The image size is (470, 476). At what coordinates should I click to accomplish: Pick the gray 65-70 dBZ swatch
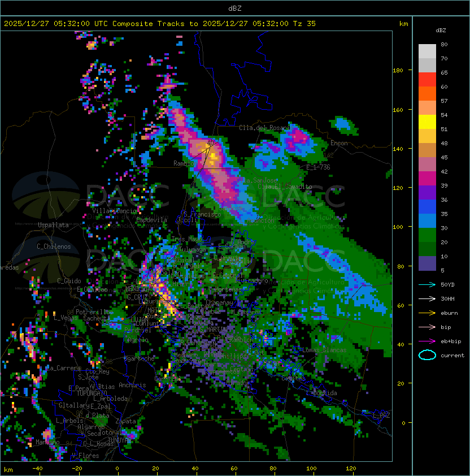click(x=427, y=65)
